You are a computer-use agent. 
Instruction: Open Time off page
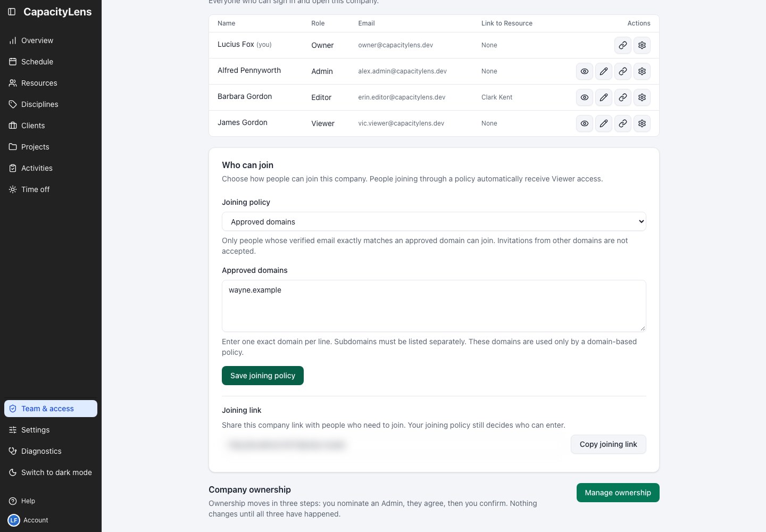pos(51,189)
